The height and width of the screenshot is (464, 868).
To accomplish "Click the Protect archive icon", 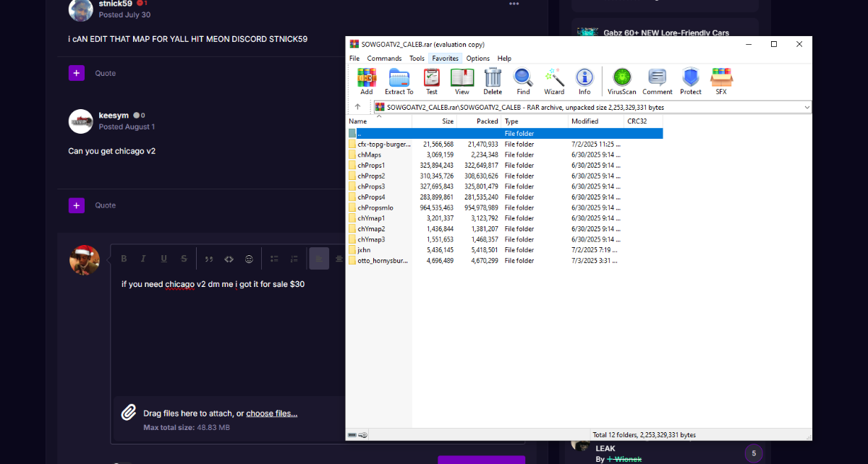I will point(691,81).
